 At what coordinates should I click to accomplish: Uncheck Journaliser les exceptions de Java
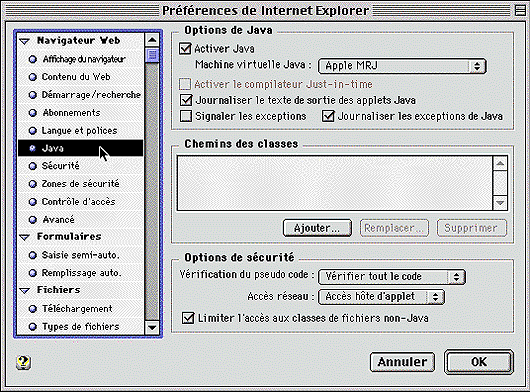[x=328, y=116]
